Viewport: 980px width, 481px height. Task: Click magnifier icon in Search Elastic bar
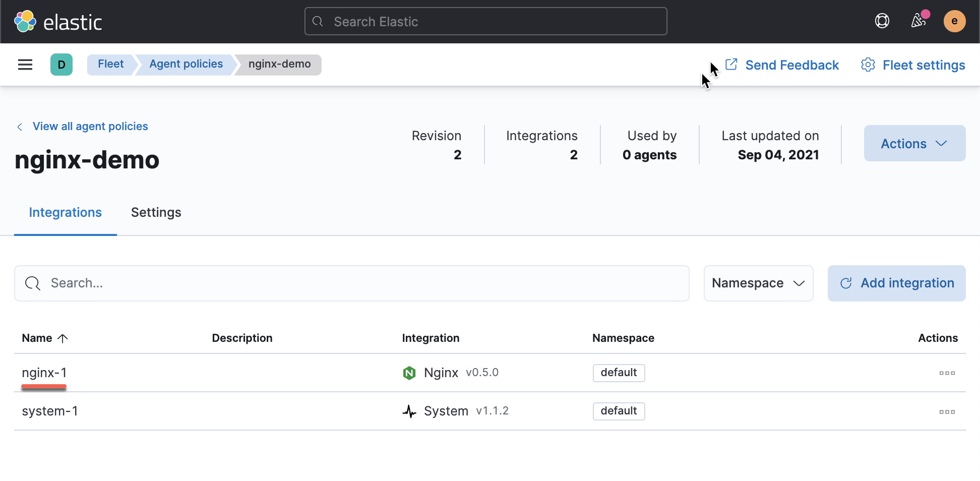click(x=318, y=21)
